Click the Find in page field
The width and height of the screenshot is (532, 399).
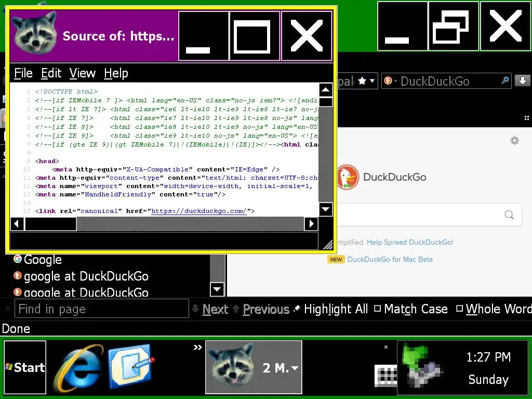[101, 309]
